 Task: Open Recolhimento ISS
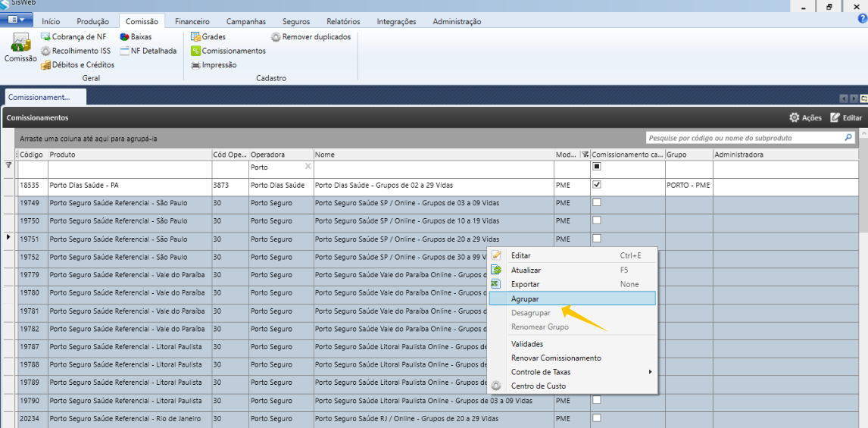(x=76, y=51)
